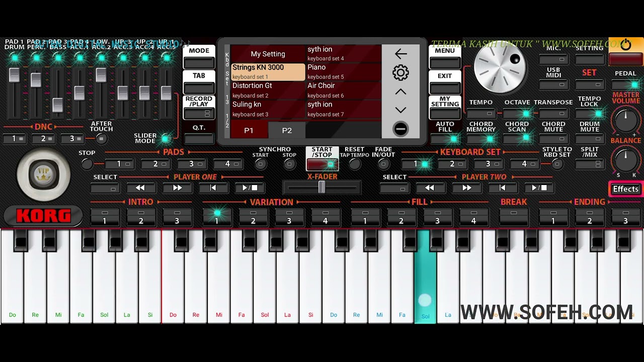This screenshot has height=362, width=644.
Task: Rewind Player One
Action: click(x=140, y=188)
